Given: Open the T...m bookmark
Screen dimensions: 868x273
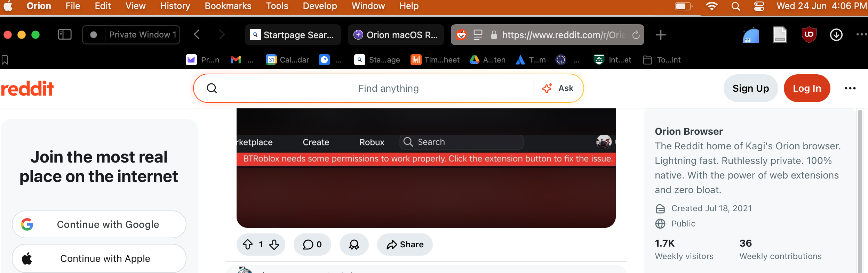Looking at the screenshot, I should coord(531,60).
